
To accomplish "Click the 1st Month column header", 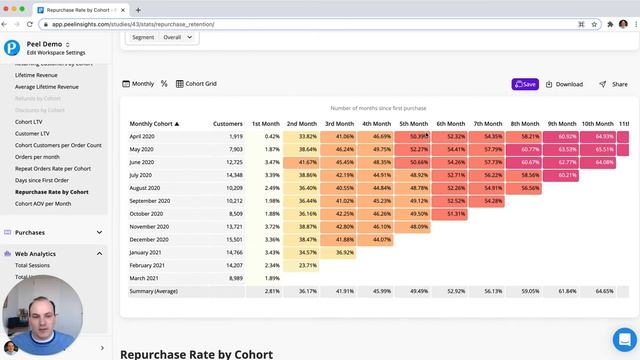I will coord(266,124).
